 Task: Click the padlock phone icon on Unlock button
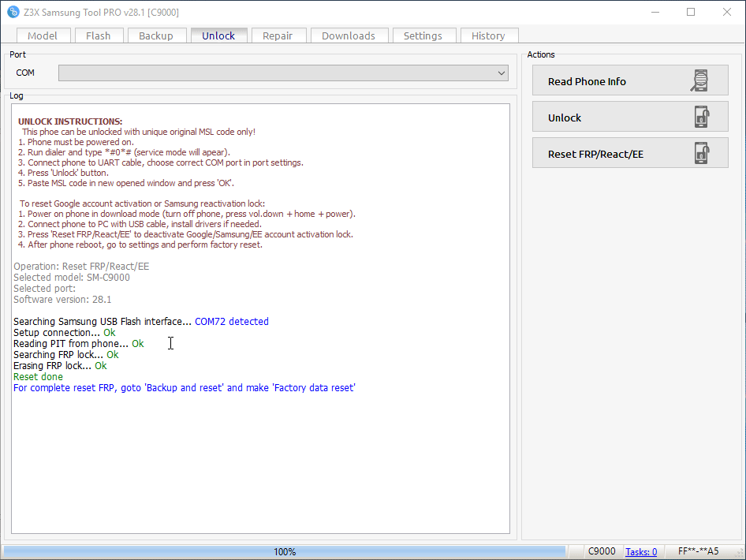tap(700, 118)
